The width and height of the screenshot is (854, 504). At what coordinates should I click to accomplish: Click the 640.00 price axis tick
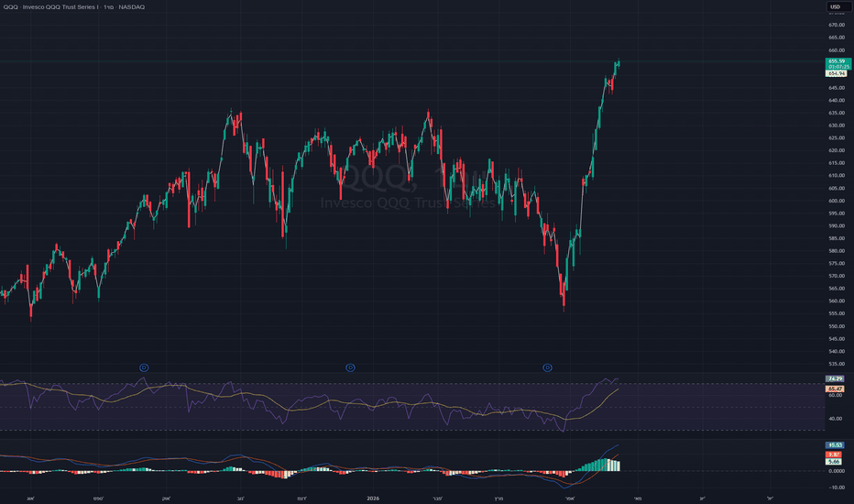pyautogui.click(x=837, y=100)
